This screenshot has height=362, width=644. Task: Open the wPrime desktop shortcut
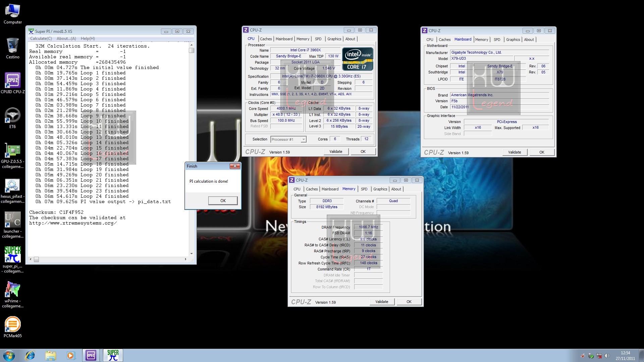12,295
